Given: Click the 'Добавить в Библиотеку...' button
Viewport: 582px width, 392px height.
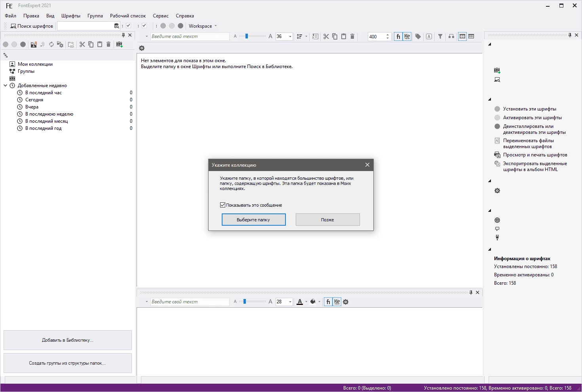Looking at the screenshot, I should click(x=68, y=340).
